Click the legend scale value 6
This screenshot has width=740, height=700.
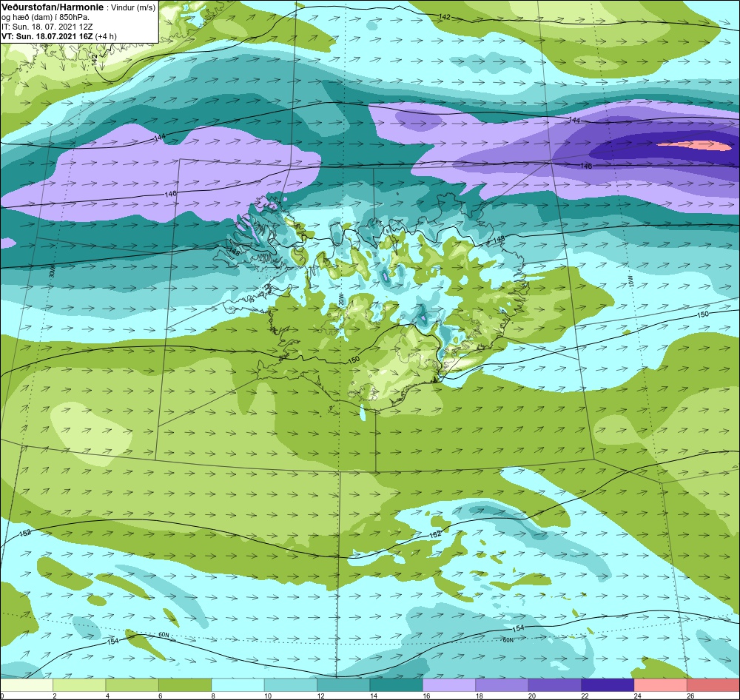pyautogui.click(x=161, y=696)
